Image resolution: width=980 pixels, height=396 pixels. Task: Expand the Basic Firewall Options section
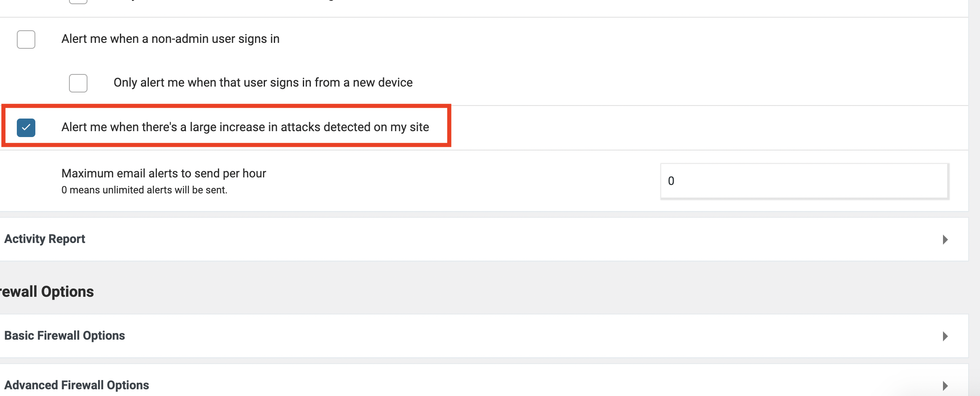tap(65, 335)
